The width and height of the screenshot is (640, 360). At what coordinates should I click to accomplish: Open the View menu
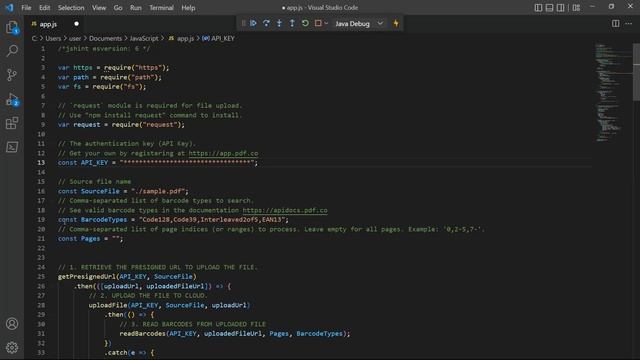[99, 8]
